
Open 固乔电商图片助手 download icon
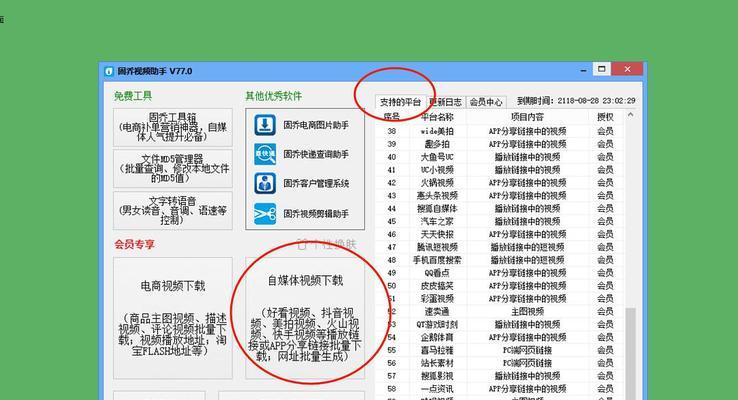[265, 125]
